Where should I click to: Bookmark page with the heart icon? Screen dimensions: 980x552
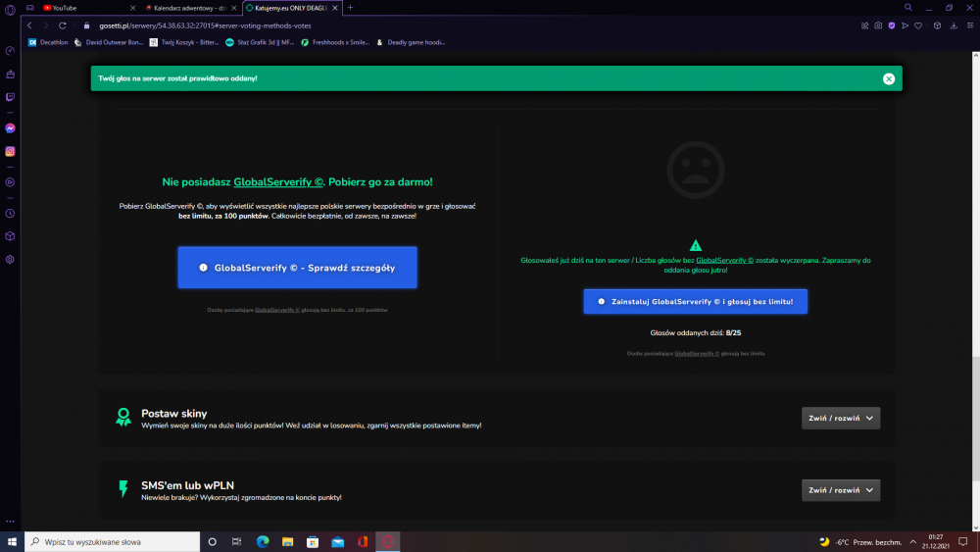[918, 25]
